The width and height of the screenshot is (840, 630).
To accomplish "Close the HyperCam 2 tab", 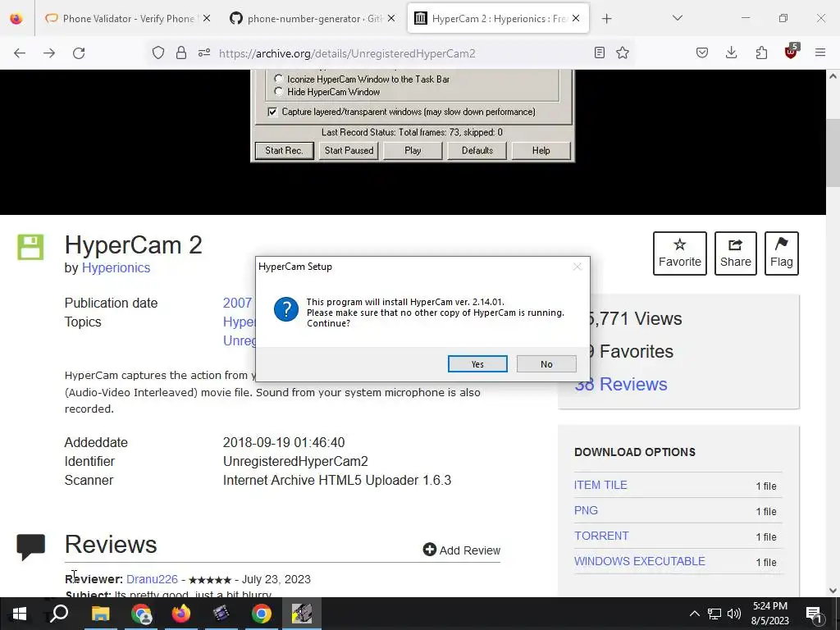I will tap(576, 18).
